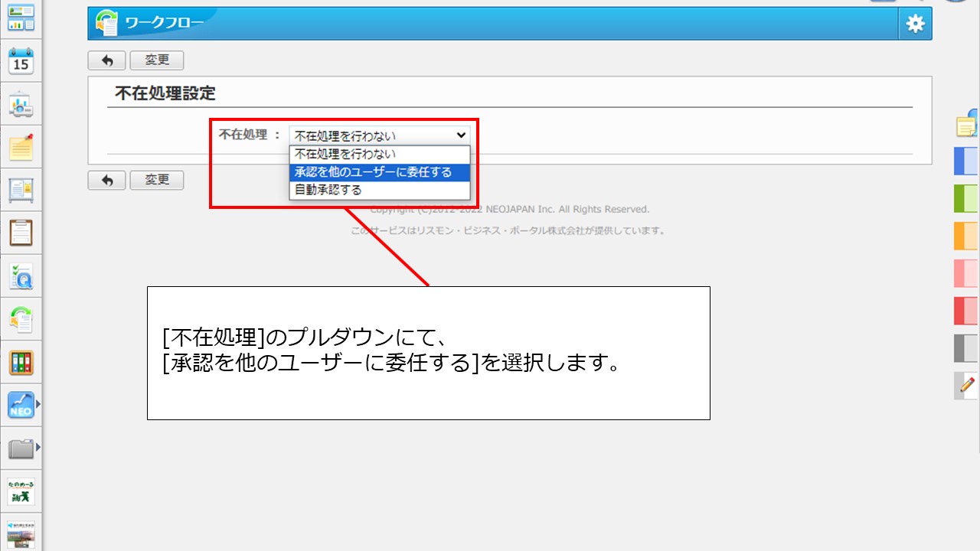Screen dimensions: 980x551
Task: Pick the light pink color tab at right edge
Action: pyautogui.click(x=966, y=273)
